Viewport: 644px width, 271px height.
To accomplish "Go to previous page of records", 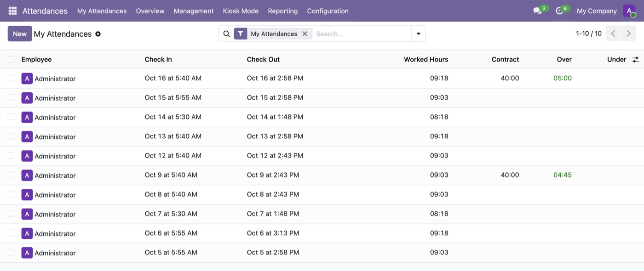I will [x=613, y=34].
